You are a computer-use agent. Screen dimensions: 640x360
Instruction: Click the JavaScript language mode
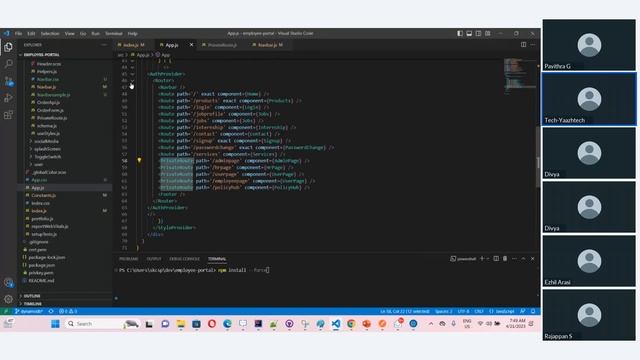[502, 311]
